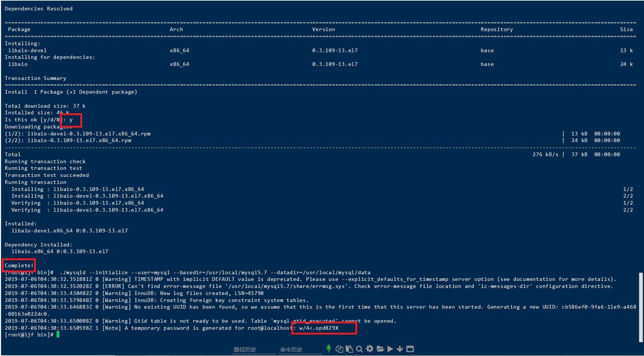Viewport: 644px width, 356px height.
Task: Open the 路径历史 path history field
Action: [254, 350]
